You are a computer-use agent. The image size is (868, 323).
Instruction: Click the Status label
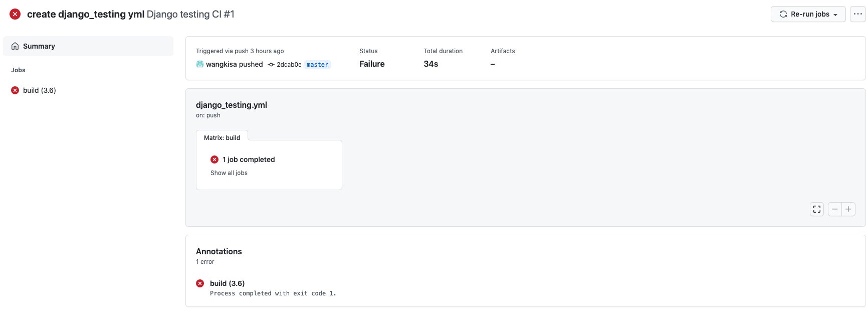click(x=368, y=51)
